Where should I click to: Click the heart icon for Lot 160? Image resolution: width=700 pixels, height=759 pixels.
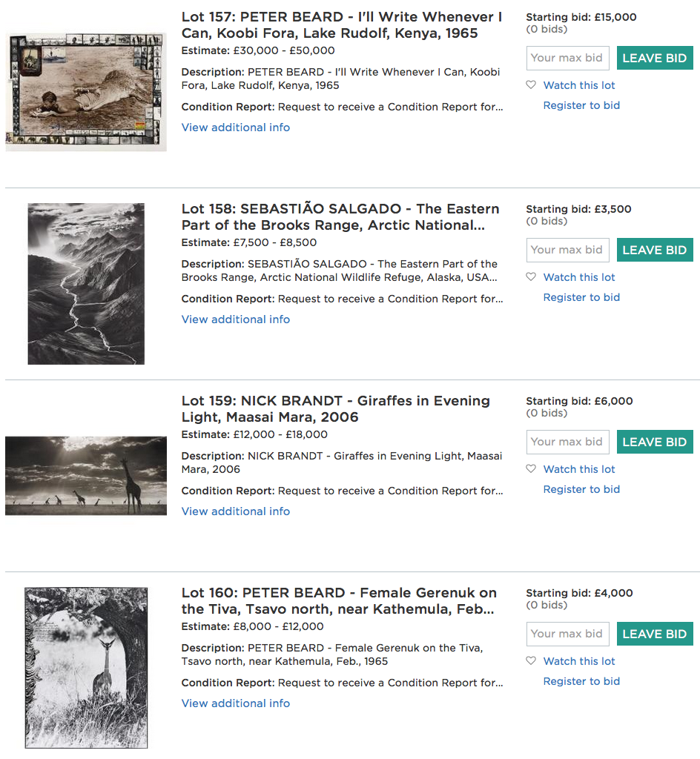[531, 660]
